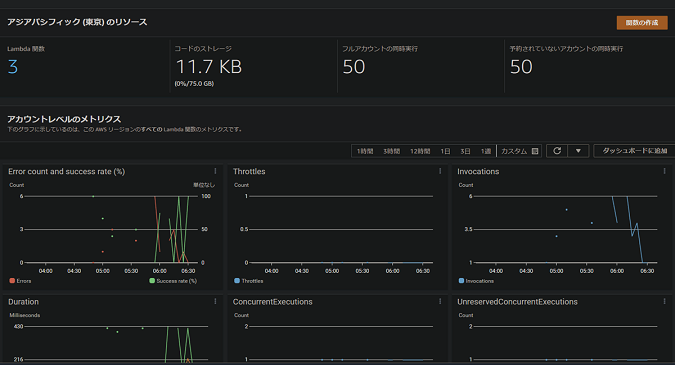This screenshot has width=675, height=365.
Task: Click the ダッシュボードに追加 button
Action: tap(635, 151)
